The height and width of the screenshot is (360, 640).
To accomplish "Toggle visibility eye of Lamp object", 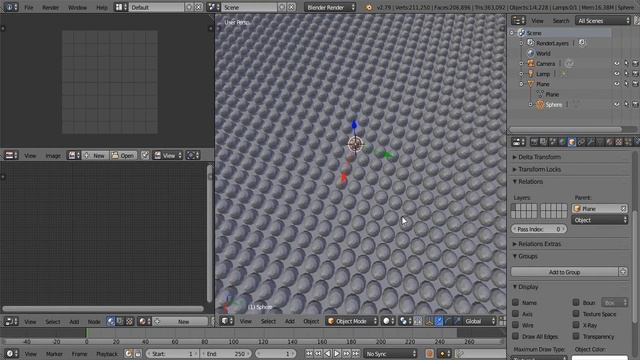I will (x=617, y=74).
